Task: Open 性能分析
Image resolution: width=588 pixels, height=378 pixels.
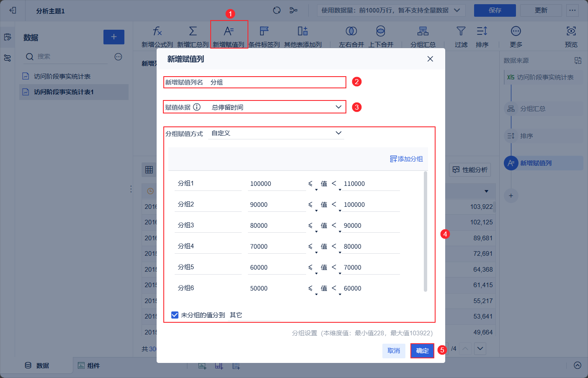Action: click(x=470, y=170)
